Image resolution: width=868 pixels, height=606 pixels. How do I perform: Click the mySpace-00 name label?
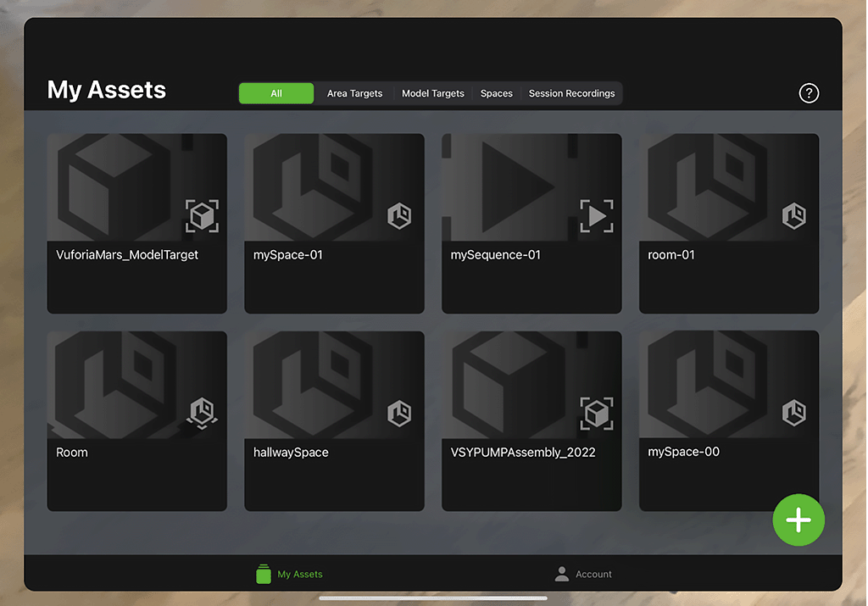point(684,452)
